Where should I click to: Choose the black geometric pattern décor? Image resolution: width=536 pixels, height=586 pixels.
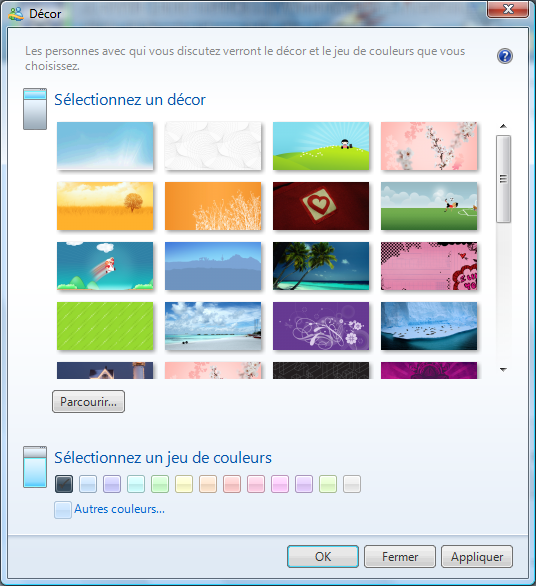click(321, 370)
